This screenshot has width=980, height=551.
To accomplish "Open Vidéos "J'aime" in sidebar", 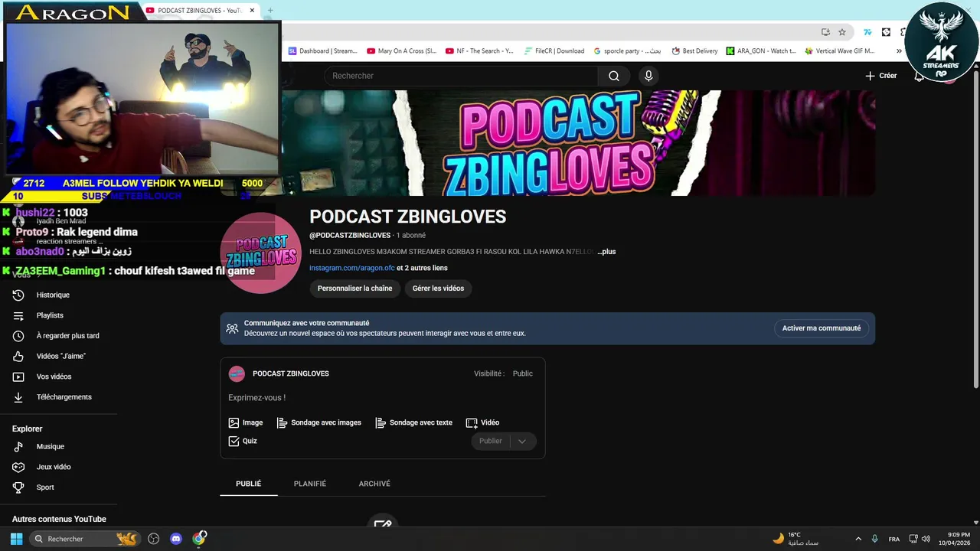I will (x=60, y=356).
